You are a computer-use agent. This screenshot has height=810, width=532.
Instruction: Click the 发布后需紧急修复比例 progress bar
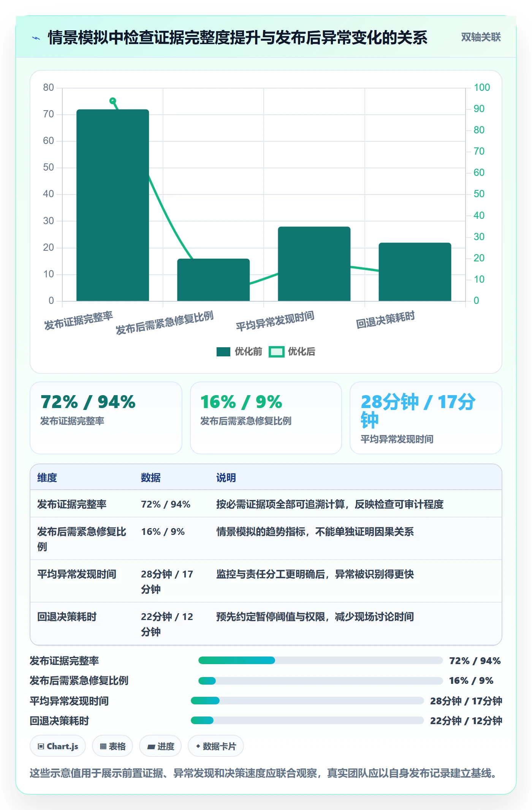tap(320, 681)
